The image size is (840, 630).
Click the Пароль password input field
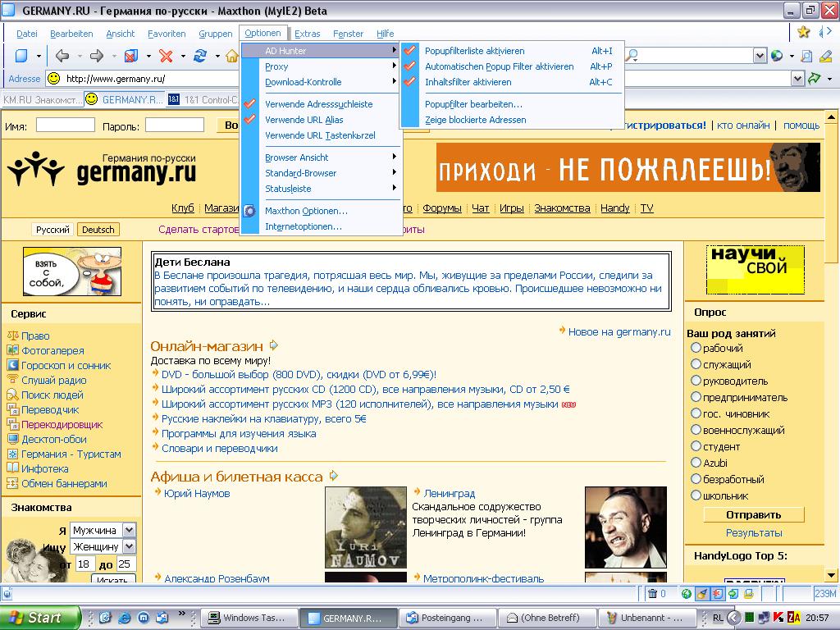175,126
